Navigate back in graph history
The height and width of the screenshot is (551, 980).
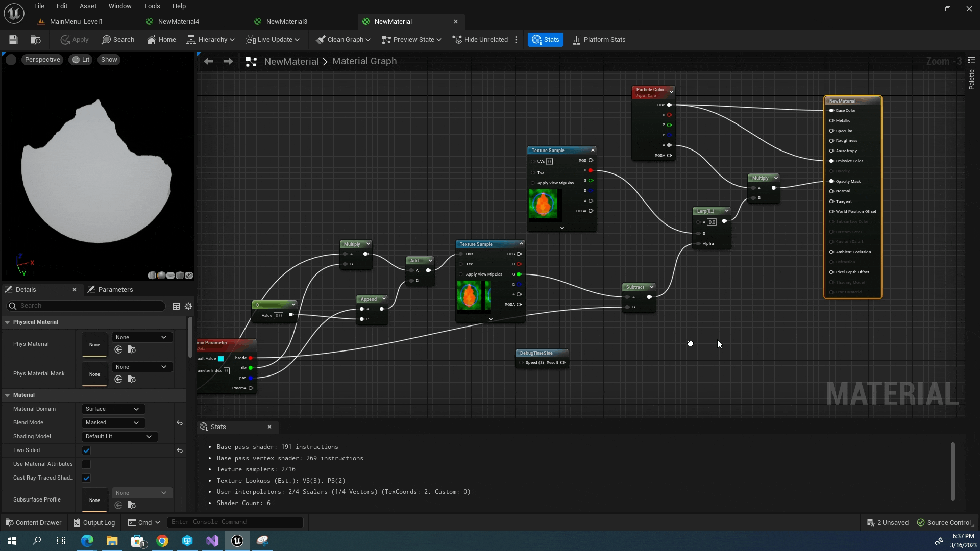click(208, 61)
